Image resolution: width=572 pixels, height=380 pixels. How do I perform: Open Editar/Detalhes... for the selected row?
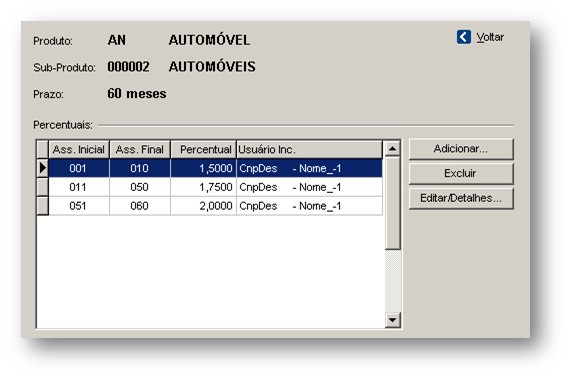461,198
